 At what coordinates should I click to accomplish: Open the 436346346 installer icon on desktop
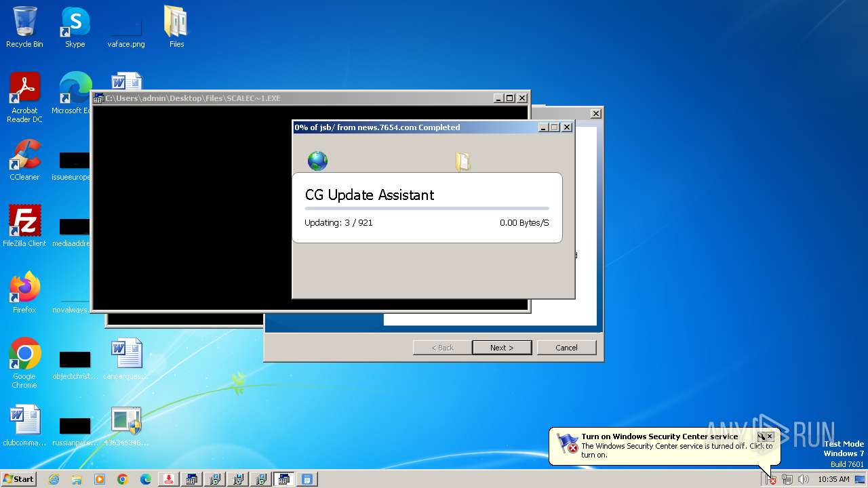coord(126,426)
